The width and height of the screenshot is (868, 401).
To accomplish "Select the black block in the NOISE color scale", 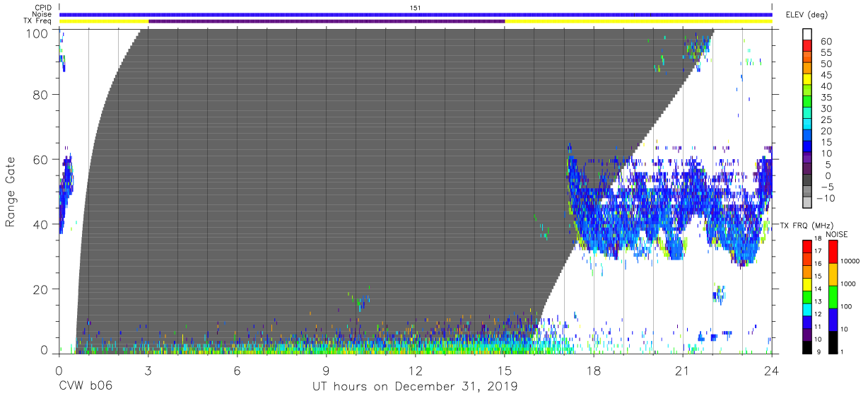I will (833, 342).
